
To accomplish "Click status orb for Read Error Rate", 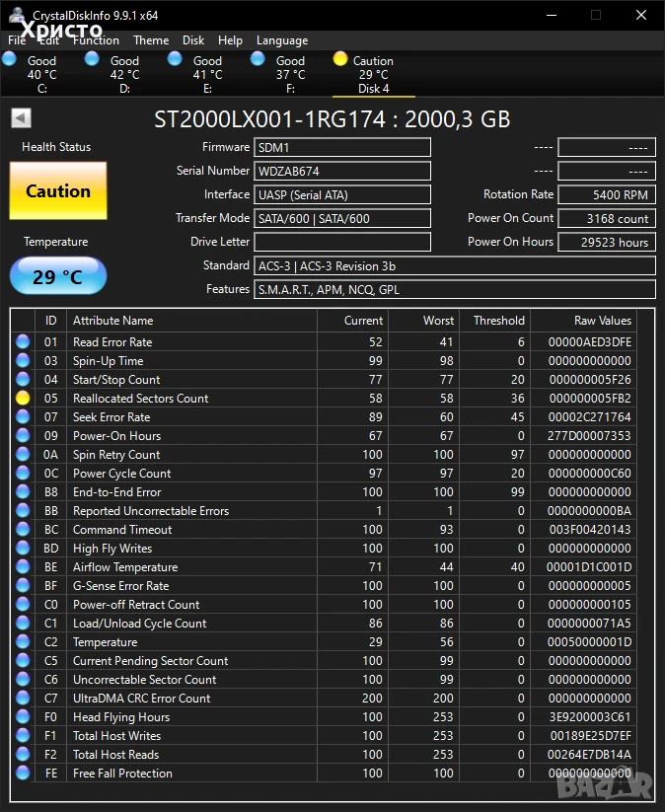I will 23,341.
